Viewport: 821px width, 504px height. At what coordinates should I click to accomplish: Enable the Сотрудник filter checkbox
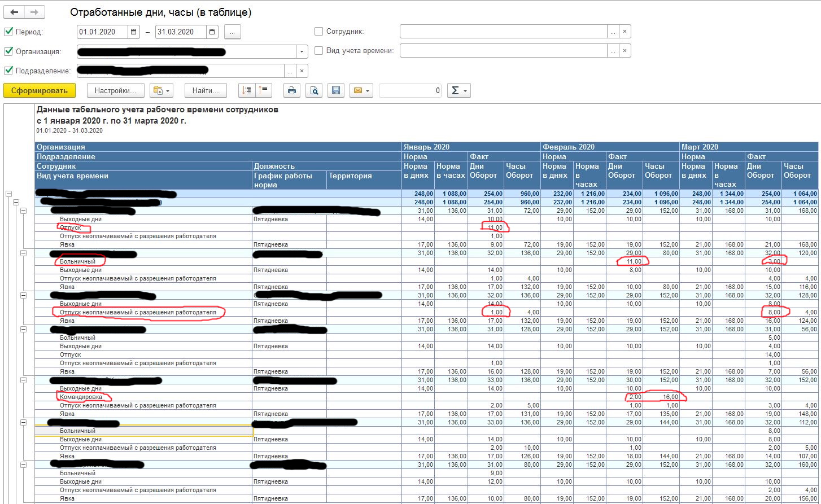coord(318,32)
